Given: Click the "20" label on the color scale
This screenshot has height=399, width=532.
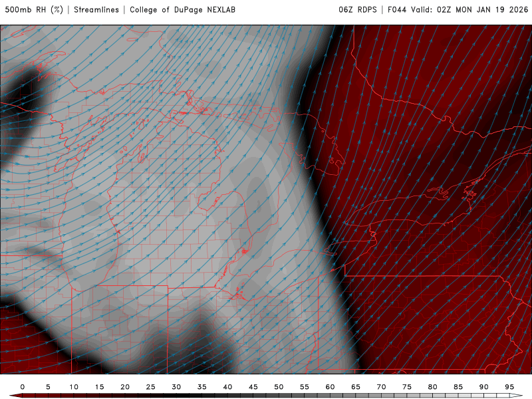Looking at the screenshot, I should [125, 387].
